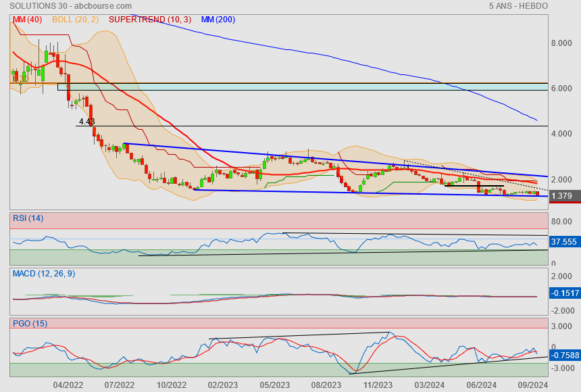
Task: Click the '07/2022' date axis label
Action: [x=120, y=385]
